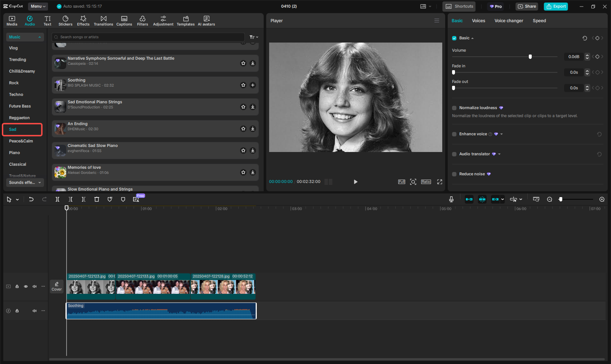Play the video in the Player
This screenshot has height=364, width=611.
[356, 182]
